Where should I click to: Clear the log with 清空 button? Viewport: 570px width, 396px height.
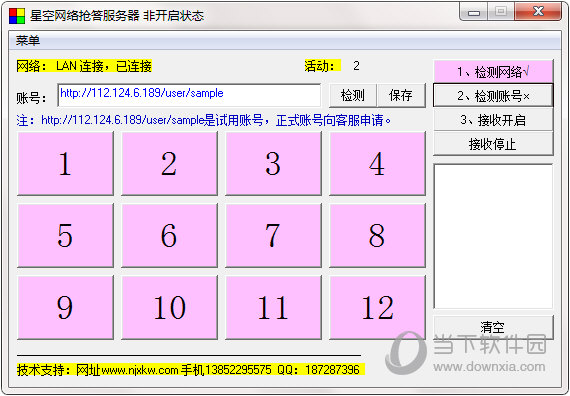493,327
